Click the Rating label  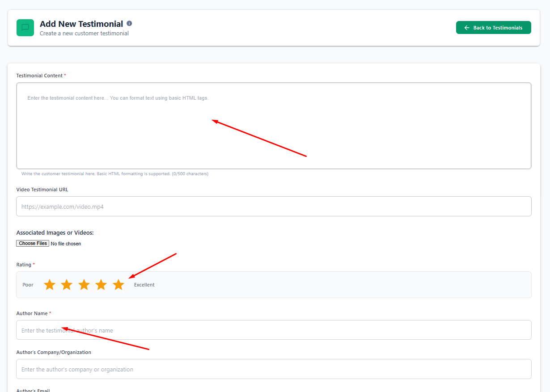click(x=24, y=265)
